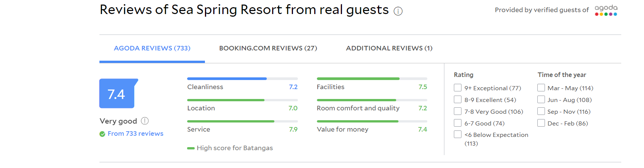
Task: Click the From 733 reviews link
Action: tap(135, 133)
